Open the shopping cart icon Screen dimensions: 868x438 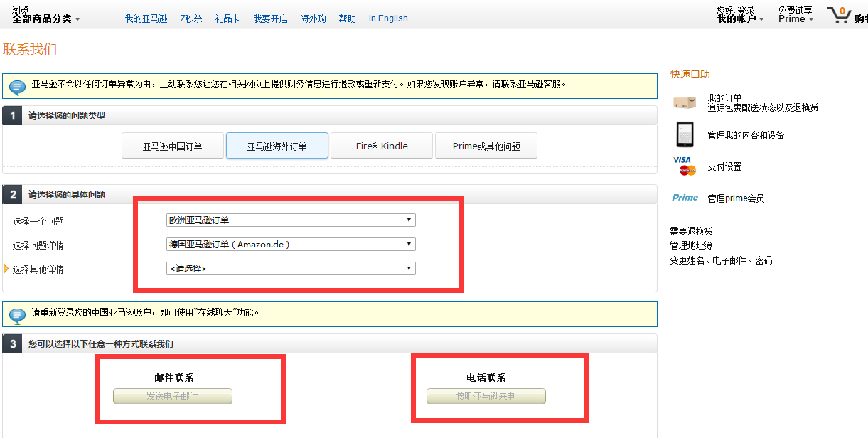tap(839, 15)
